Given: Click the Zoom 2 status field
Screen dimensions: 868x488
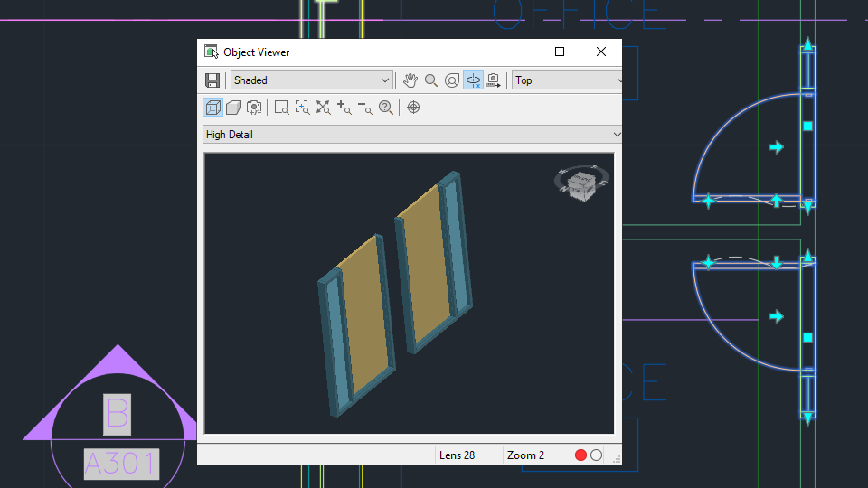Looking at the screenshot, I should click(x=525, y=455).
